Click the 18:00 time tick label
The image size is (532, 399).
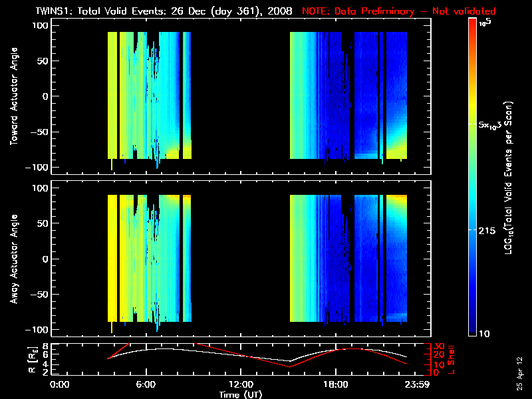click(336, 385)
